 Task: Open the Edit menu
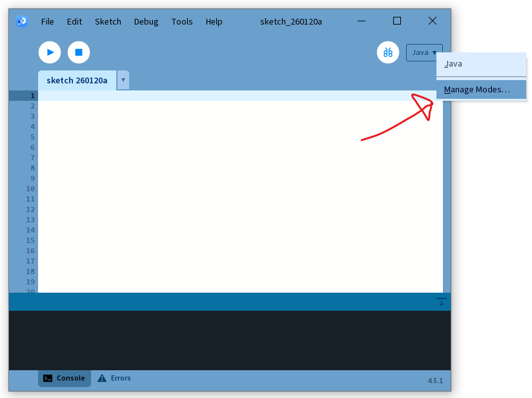tap(75, 21)
